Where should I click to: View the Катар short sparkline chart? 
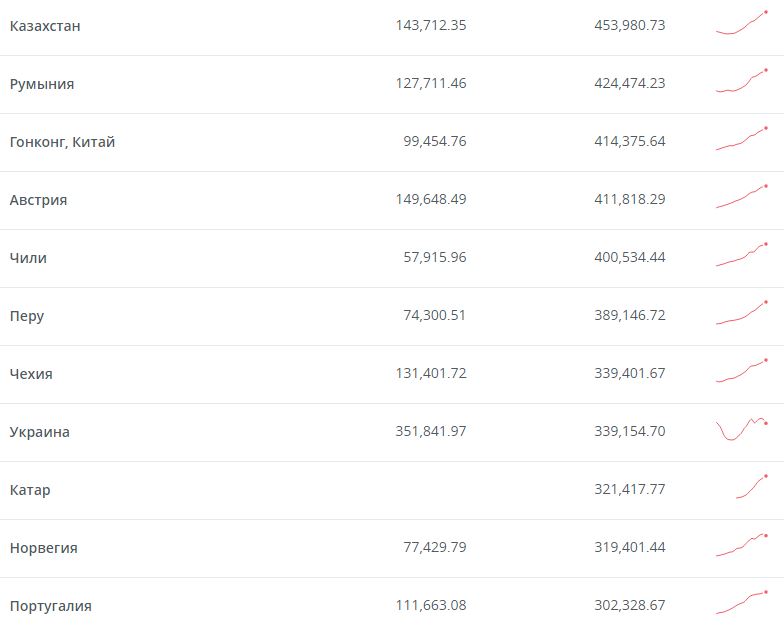point(752,486)
